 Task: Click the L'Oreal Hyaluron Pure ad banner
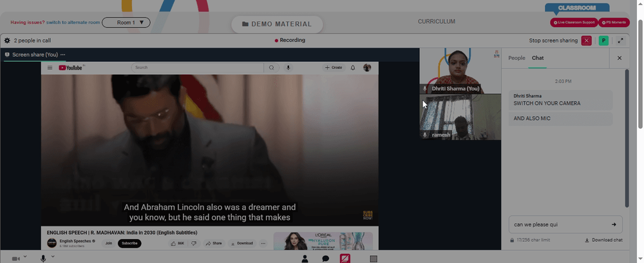coord(323,241)
